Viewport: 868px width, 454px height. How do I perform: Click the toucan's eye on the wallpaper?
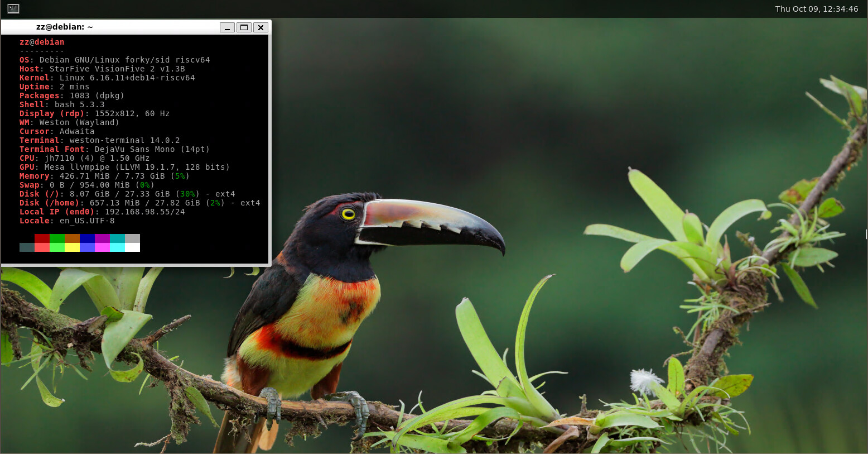click(x=348, y=214)
